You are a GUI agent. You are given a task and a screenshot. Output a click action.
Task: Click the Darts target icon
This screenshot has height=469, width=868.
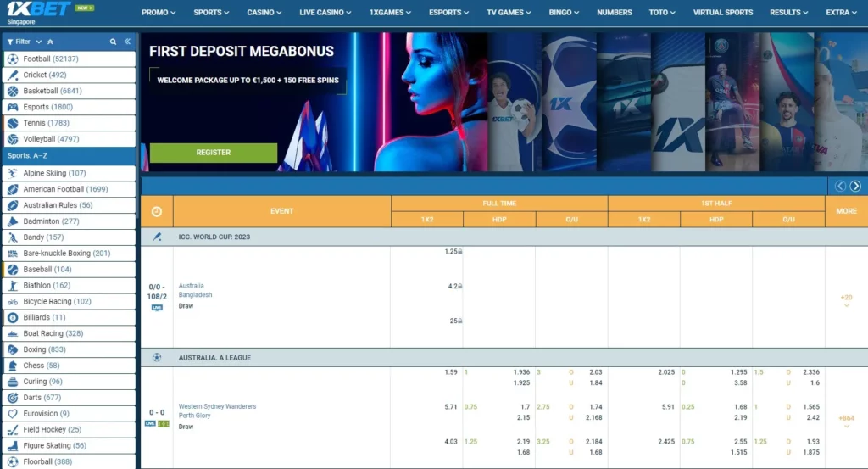pyautogui.click(x=13, y=398)
